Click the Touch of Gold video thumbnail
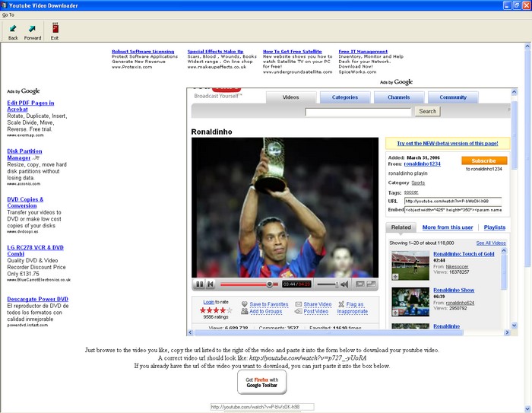This screenshot has height=413, width=532. pos(410,265)
